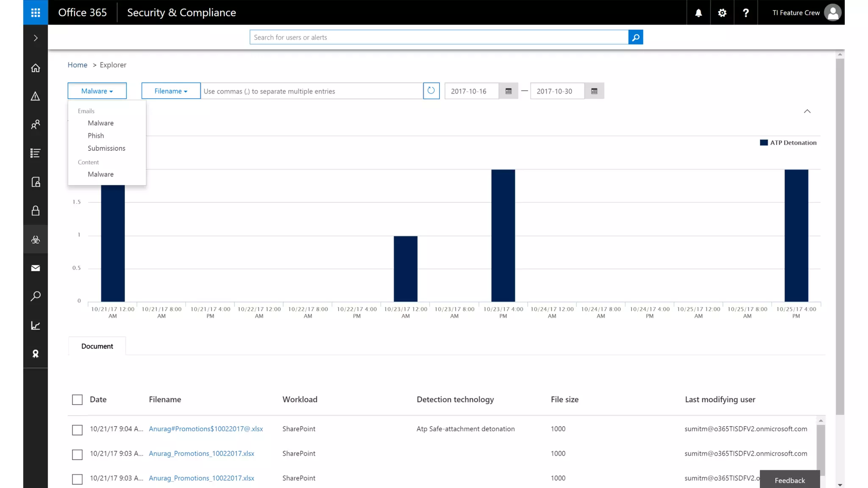Viewport: 868px width, 488px height.
Task: Click the help question mark icon
Action: point(746,13)
